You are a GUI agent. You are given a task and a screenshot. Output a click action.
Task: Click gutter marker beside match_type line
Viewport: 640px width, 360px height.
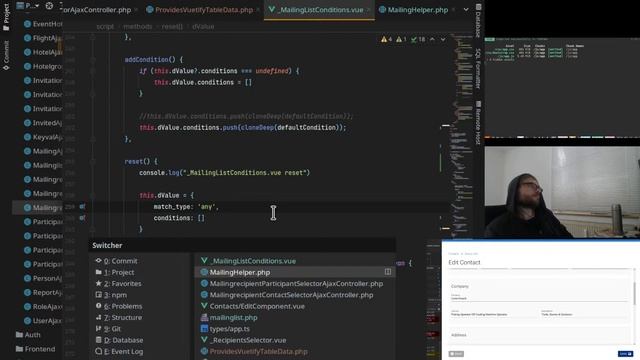point(82,207)
